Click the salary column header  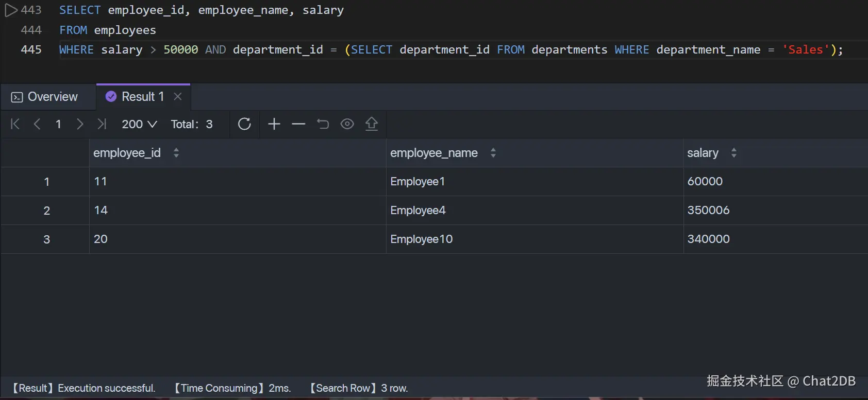click(x=776, y=153)
